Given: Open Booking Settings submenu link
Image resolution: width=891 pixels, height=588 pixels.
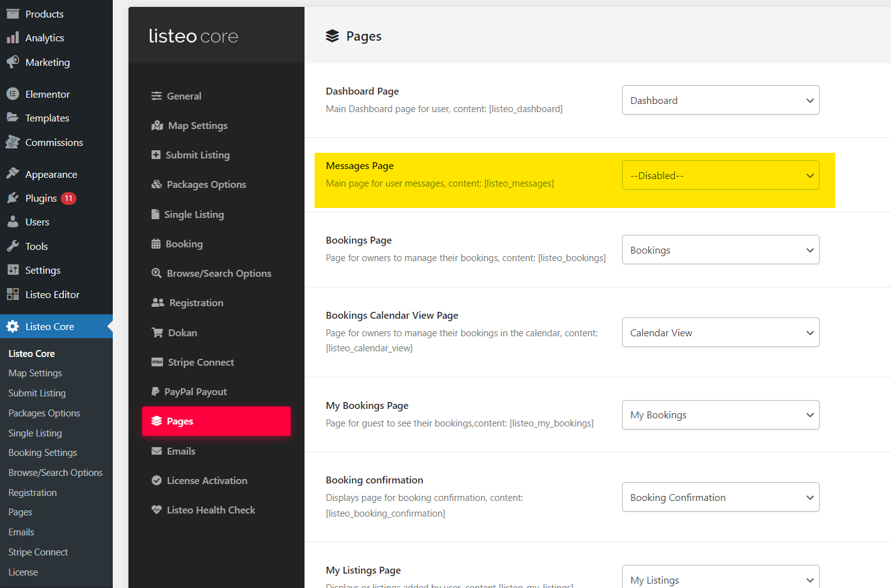Looking at the screenshot, I should tap(43, 453).
